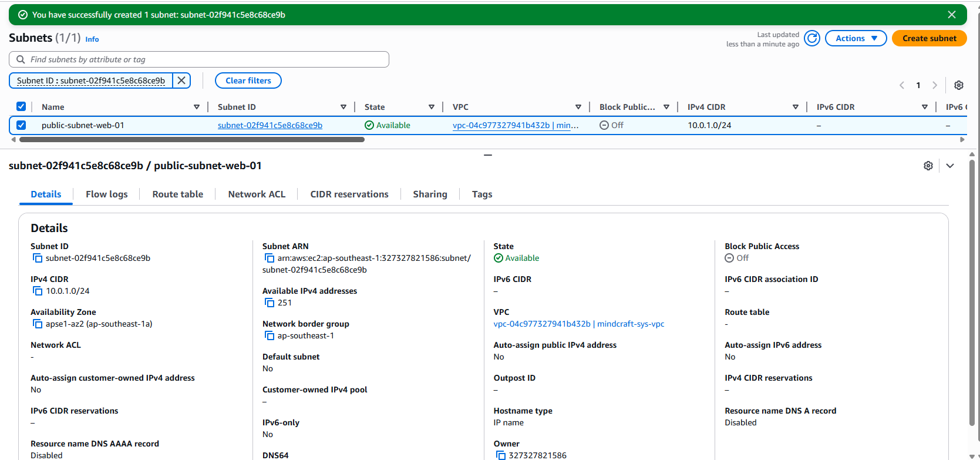Toggle the select-all subnets checkbox
The height and width of the screenshot is (460, 980).
click(21, 107)
